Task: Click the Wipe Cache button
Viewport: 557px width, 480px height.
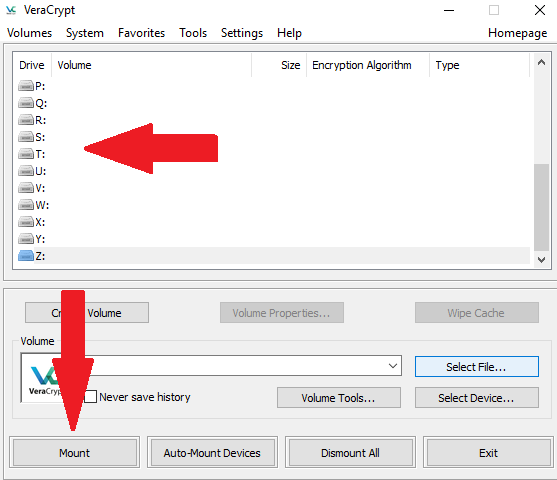Action: 477,313
